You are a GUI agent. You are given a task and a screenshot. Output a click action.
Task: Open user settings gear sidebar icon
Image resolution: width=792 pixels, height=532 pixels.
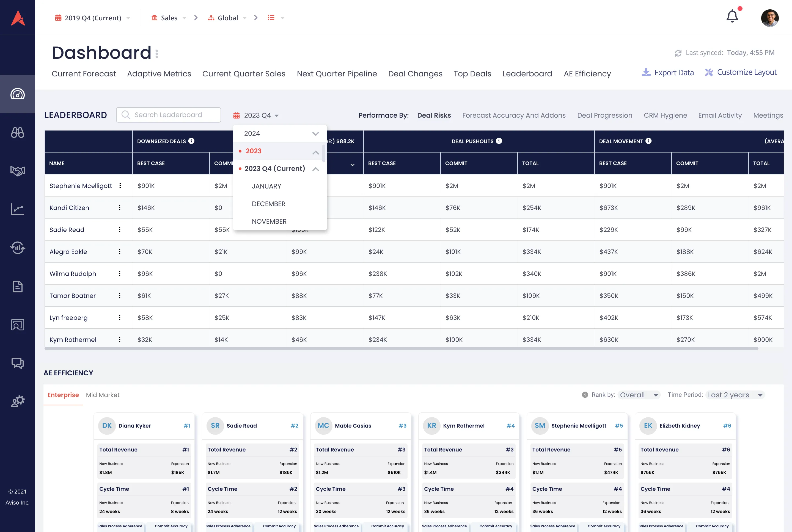[x=17, y=401]
